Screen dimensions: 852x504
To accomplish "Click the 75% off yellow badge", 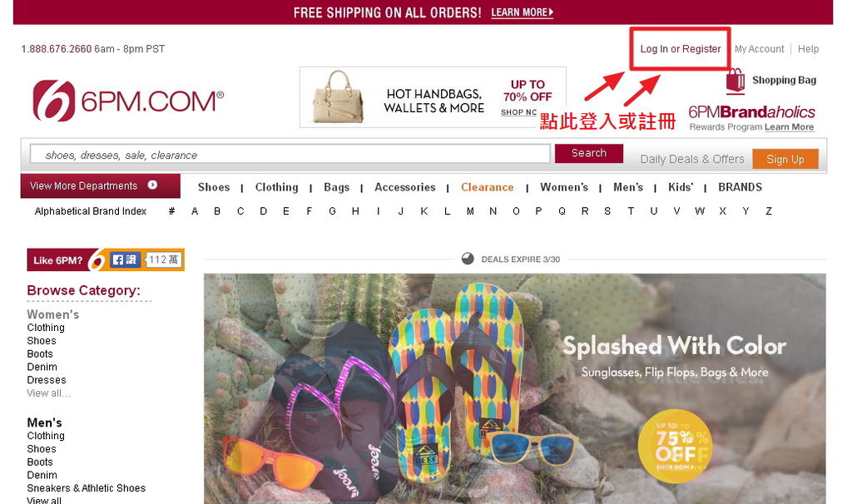I will click(676, 446).
